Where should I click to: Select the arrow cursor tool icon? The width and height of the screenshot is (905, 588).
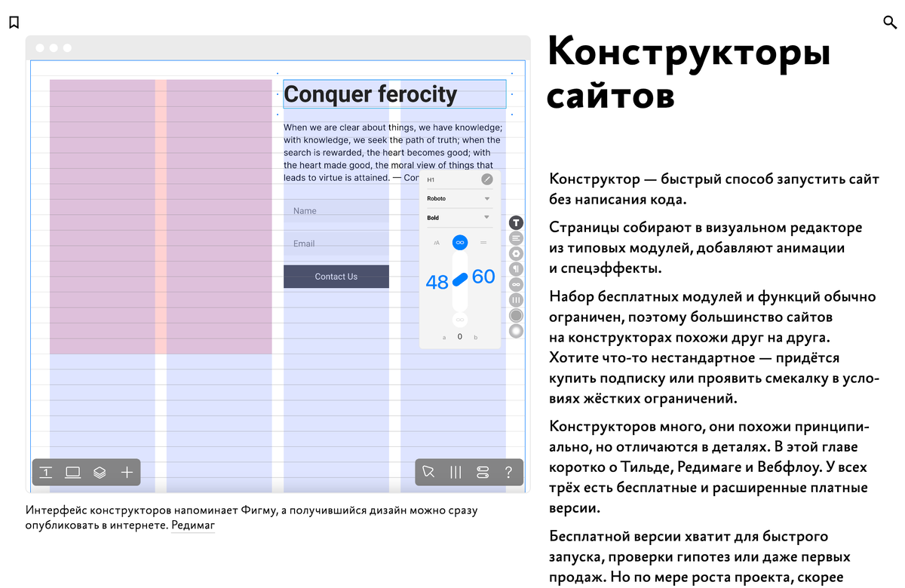428,473
